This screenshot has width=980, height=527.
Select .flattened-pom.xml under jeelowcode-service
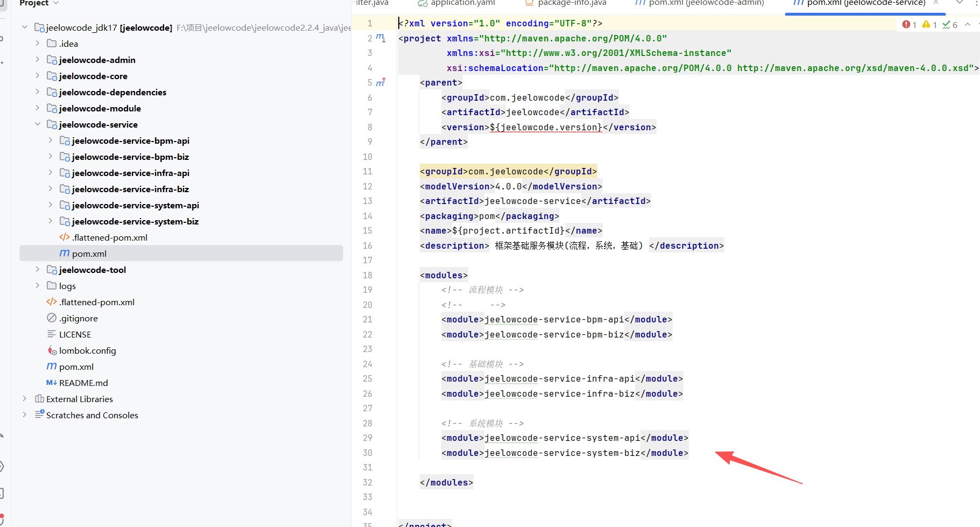tap(110, 237)
